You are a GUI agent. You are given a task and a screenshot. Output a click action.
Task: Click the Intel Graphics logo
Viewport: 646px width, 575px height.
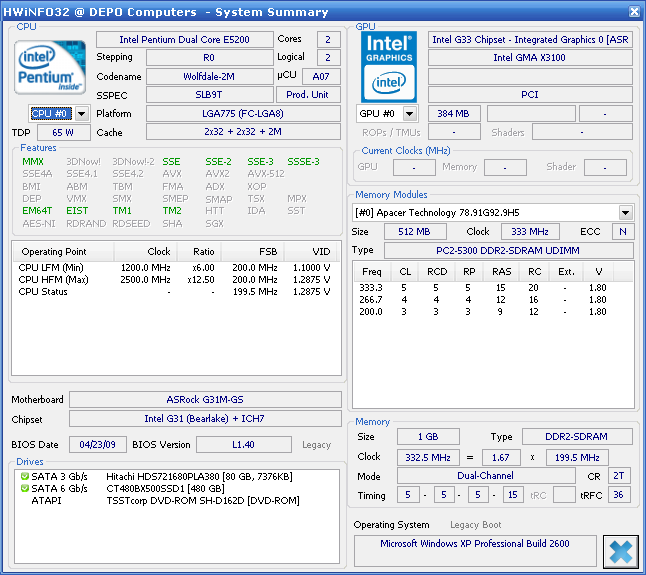tap(388, 64)
